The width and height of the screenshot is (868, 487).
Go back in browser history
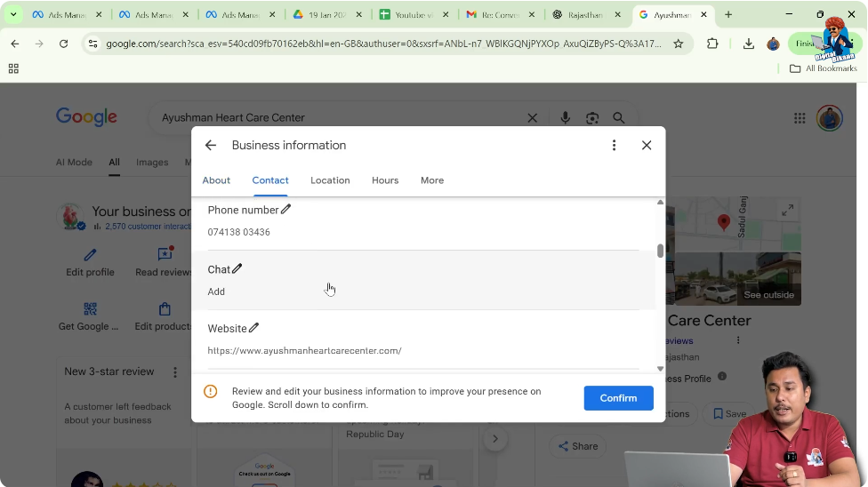click(x=15, y=44)
